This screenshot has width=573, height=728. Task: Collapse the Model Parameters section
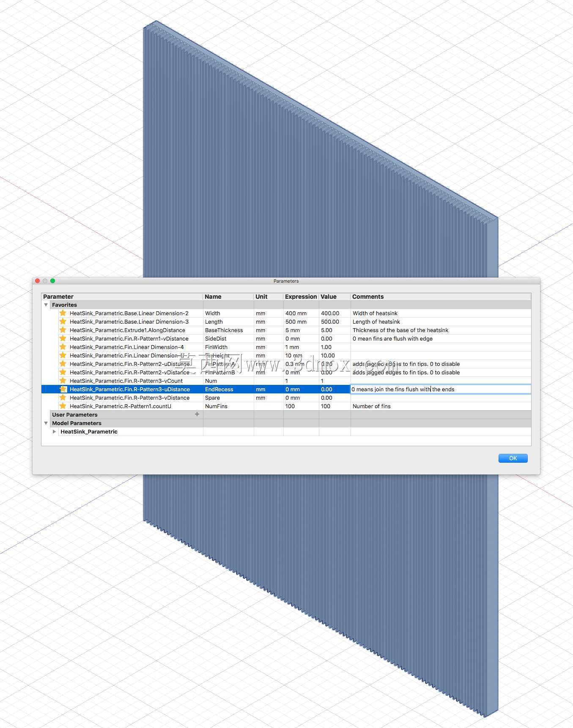46,423
